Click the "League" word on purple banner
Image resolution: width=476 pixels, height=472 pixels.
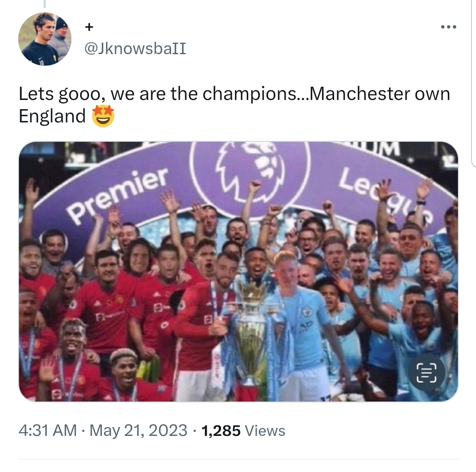tap(386, 194)
